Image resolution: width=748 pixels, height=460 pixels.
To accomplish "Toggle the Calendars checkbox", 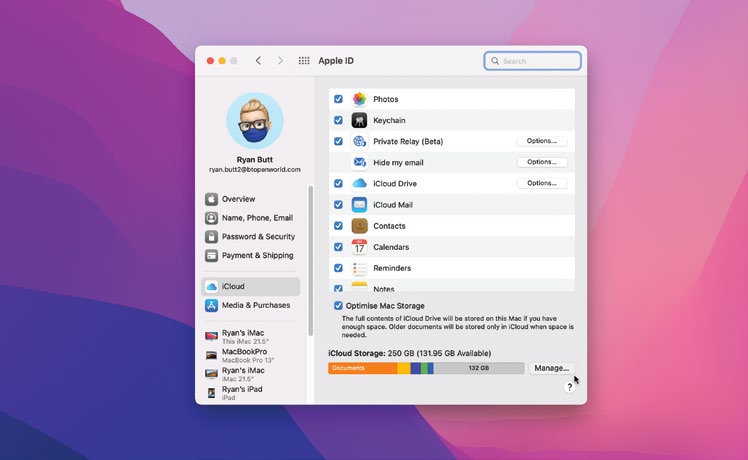I will [338, 247].
